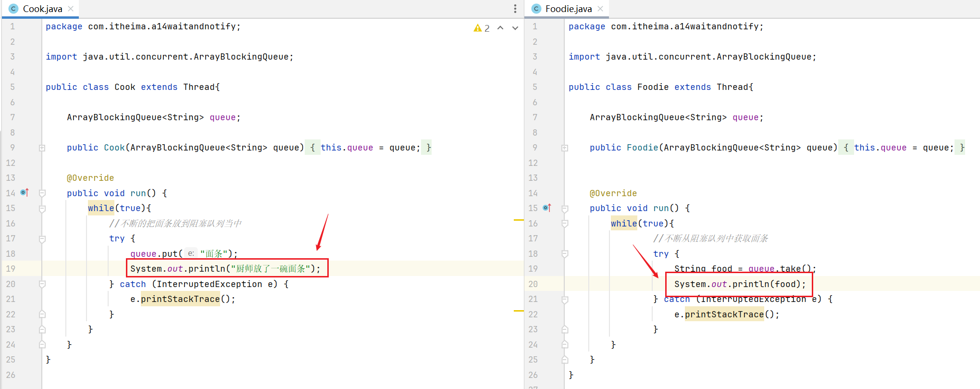Click fold end marker at Foodie.java line 23

[x=565, y=329]
